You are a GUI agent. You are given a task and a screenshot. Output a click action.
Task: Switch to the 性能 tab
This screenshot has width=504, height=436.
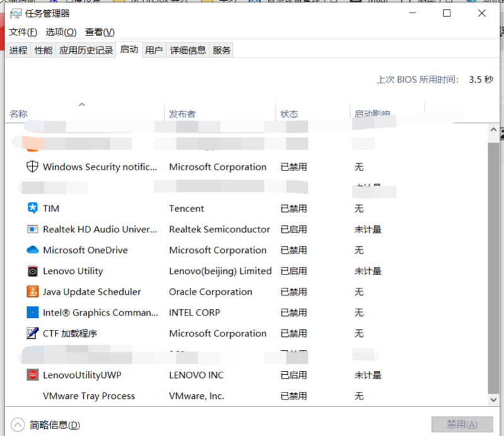44,50
